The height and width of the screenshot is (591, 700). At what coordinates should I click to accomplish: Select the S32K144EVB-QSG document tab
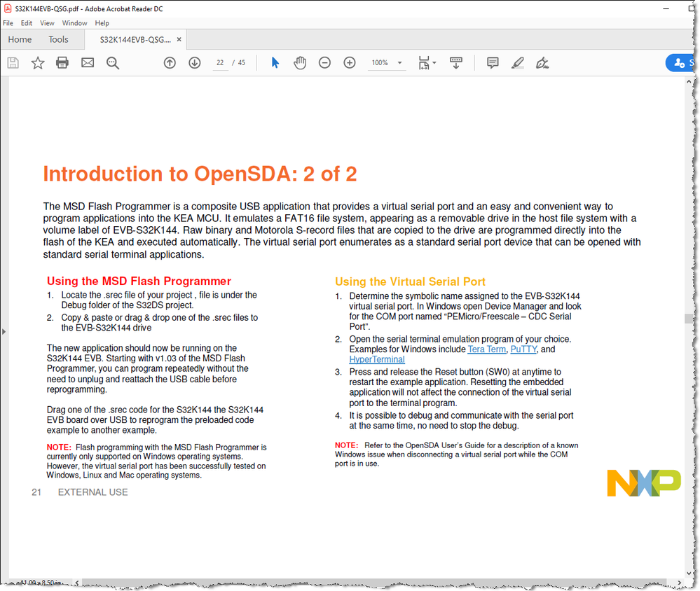pyautogui.click(x=135, y=40)
